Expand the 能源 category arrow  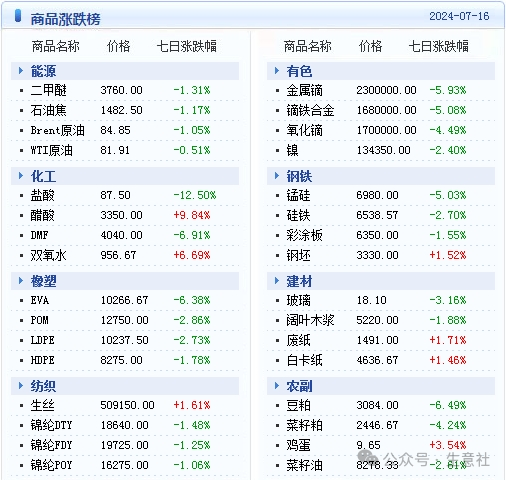[21, 71]
